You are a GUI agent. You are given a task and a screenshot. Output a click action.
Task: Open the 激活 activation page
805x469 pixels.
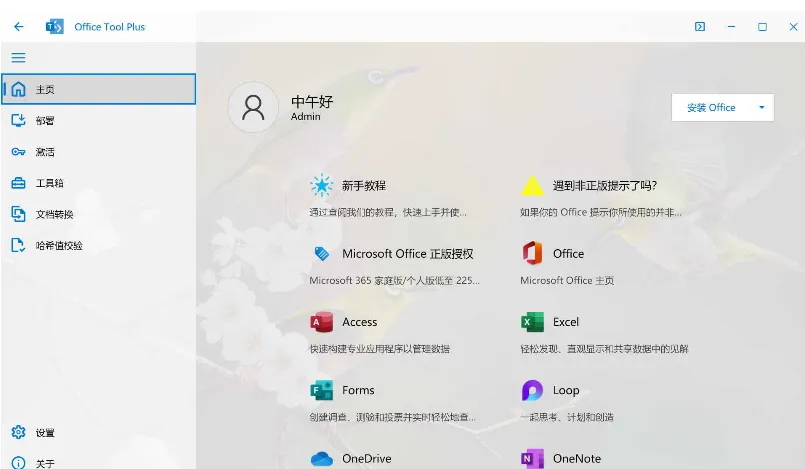(99, 152)
